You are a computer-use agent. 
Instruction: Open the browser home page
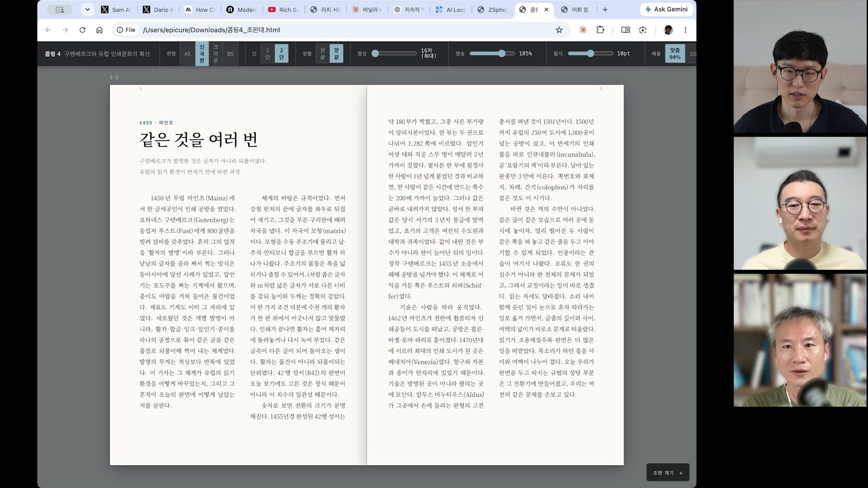(x=99, y=30)
